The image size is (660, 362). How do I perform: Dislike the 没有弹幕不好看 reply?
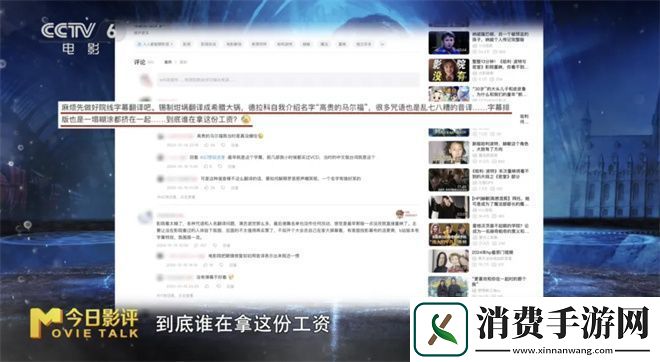click(x=218, y=286)
